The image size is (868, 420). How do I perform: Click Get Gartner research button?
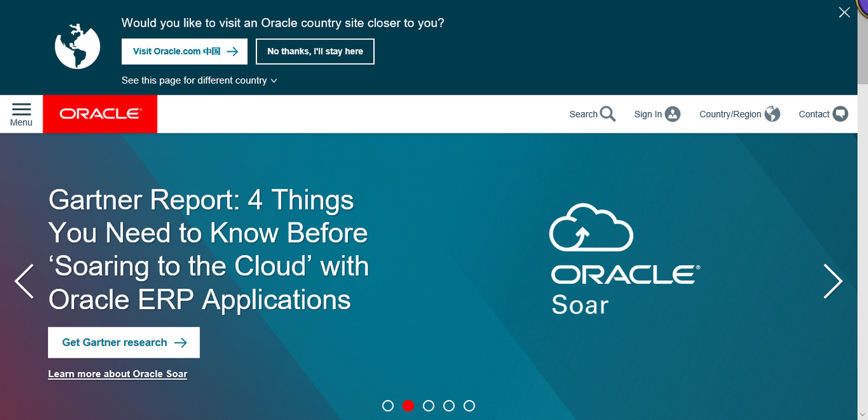[124, 343]
